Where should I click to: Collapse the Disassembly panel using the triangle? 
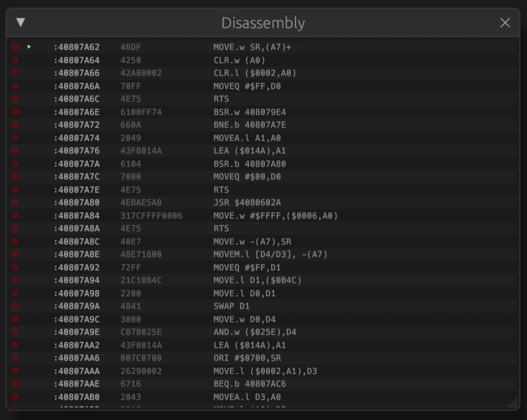tap(21, 23)
